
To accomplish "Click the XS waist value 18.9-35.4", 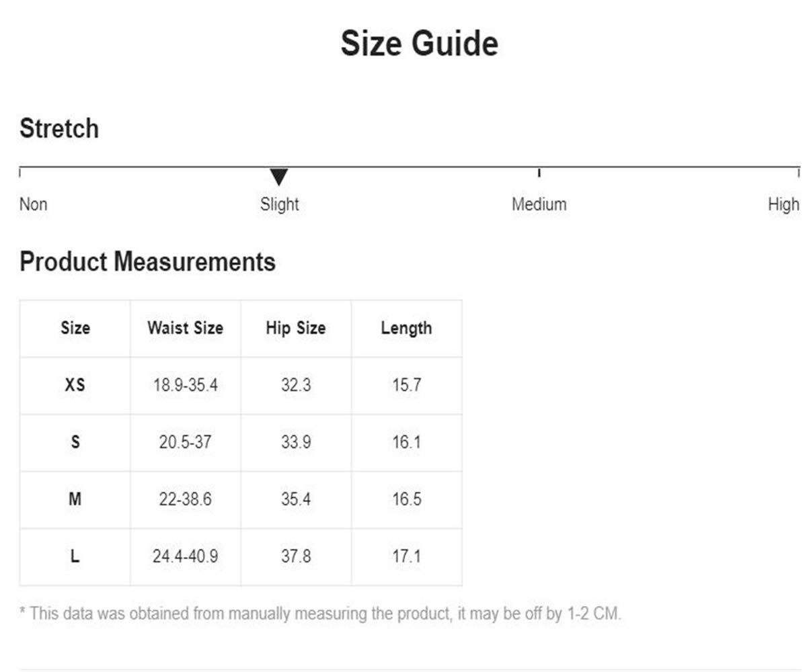I will [185, 386].
